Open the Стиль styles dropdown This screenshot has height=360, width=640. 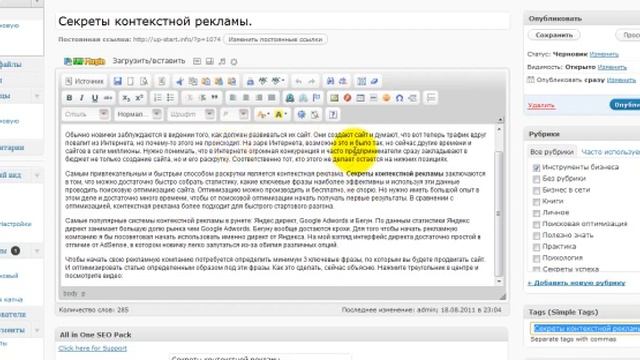pos(85,114)
